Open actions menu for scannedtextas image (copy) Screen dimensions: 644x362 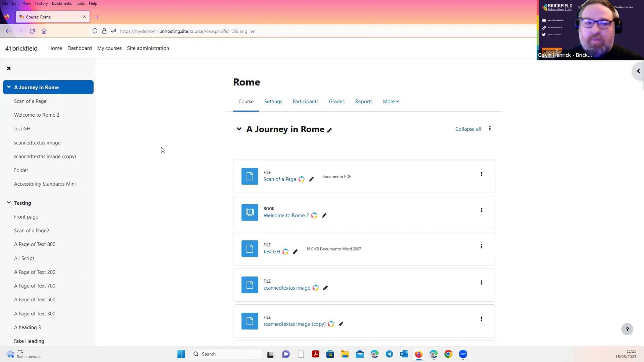(x=481, y=319)
